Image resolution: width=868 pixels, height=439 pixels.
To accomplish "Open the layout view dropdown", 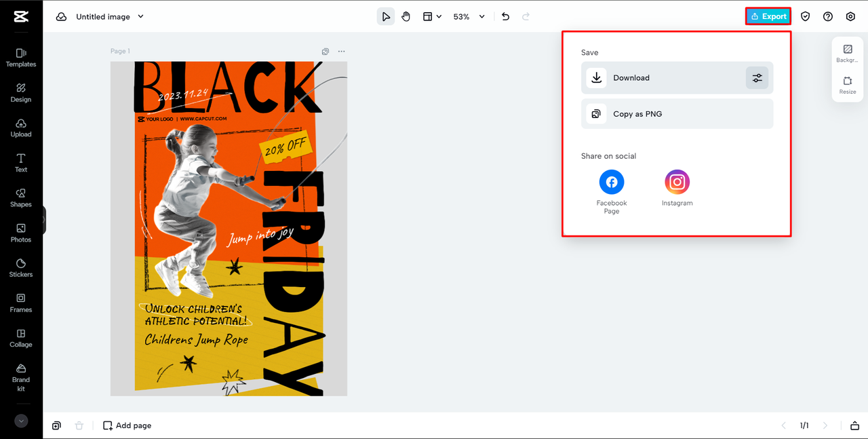I will [x=432, y=16].
